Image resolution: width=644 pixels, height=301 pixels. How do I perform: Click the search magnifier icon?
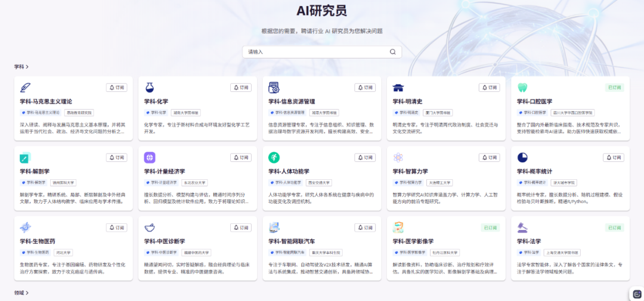click(x=392, y=52)
